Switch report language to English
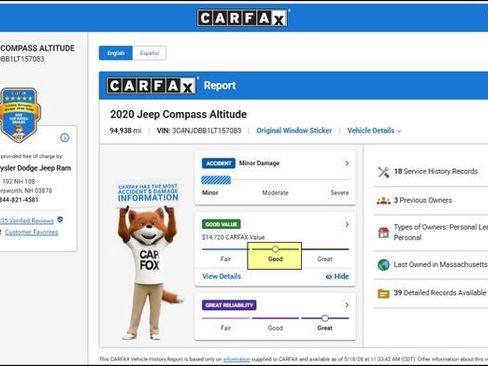488x366 pixels. pyautogui.click(x=116, y=53)
